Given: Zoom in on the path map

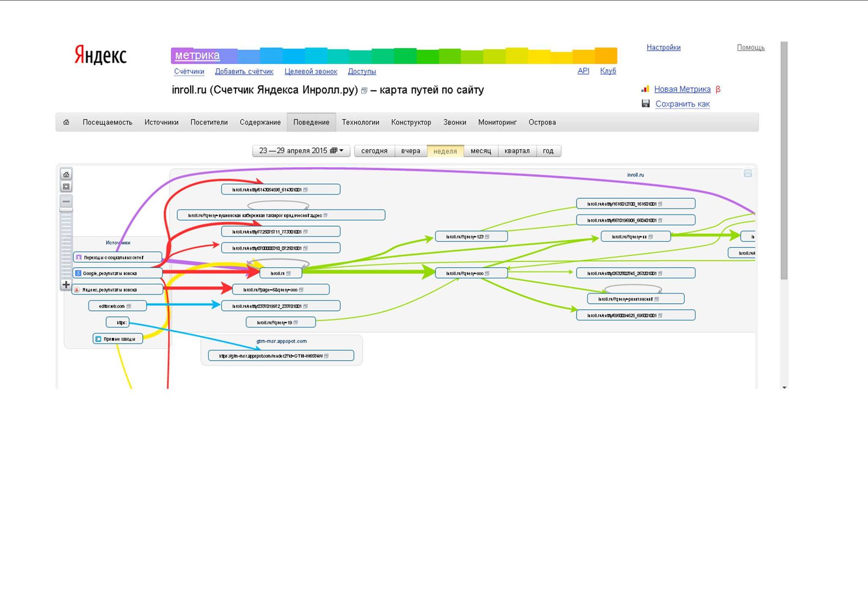Looking at the screenshot, I should coord(66,285).
